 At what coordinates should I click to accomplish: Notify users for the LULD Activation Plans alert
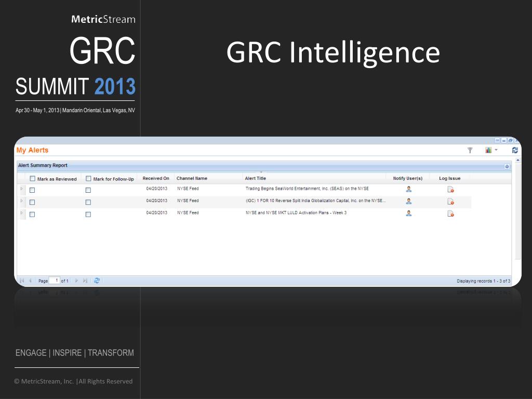point(408,213)
